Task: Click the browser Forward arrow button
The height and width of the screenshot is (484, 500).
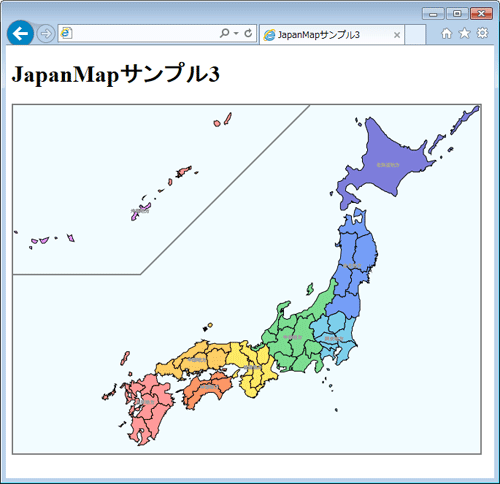Action: point(45,34)
